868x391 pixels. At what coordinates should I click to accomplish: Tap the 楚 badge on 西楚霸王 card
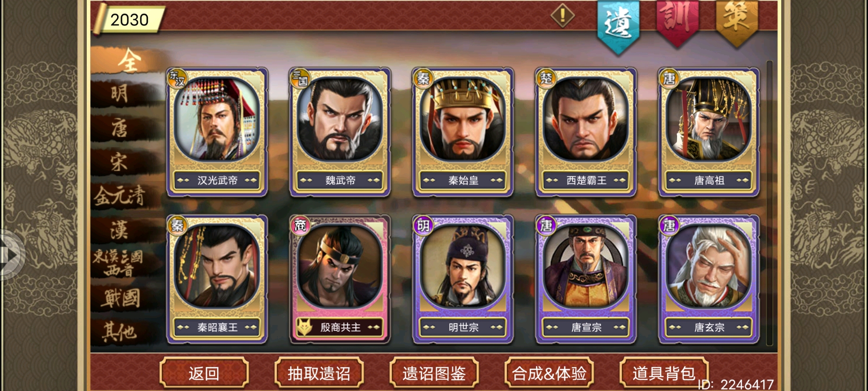(x=546, y=79)
